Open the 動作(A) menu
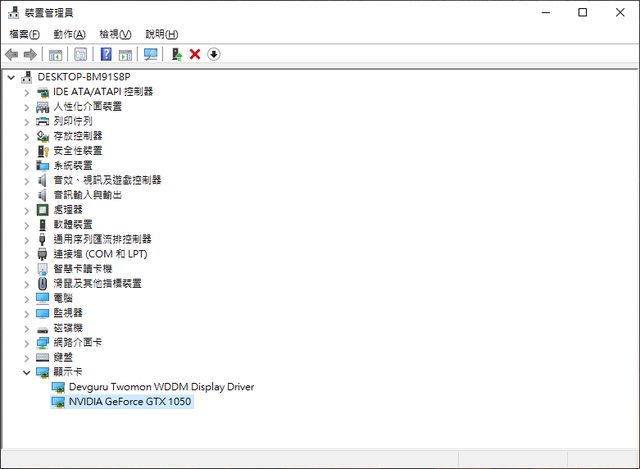This screenshot has width=640, height=469. point(69,34)
